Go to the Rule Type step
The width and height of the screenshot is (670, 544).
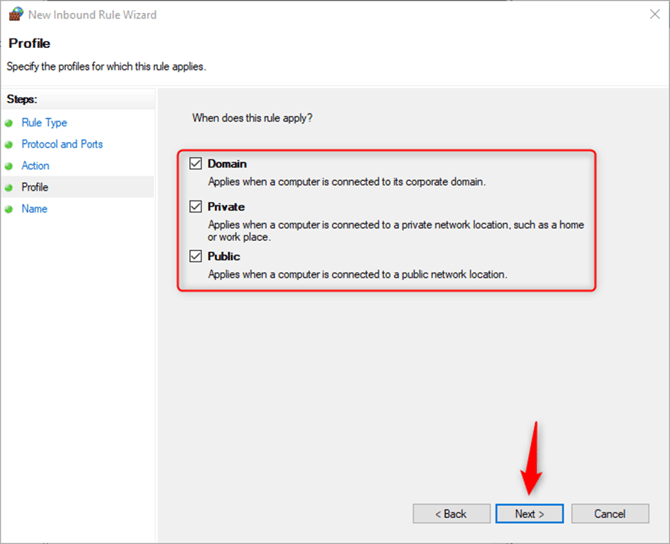44,123
